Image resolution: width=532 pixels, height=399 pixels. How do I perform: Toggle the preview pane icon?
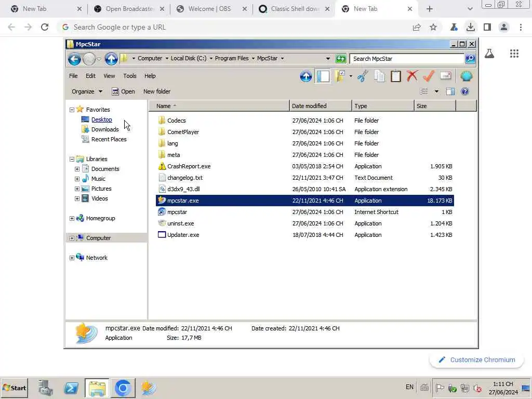(x=450, y=91)
